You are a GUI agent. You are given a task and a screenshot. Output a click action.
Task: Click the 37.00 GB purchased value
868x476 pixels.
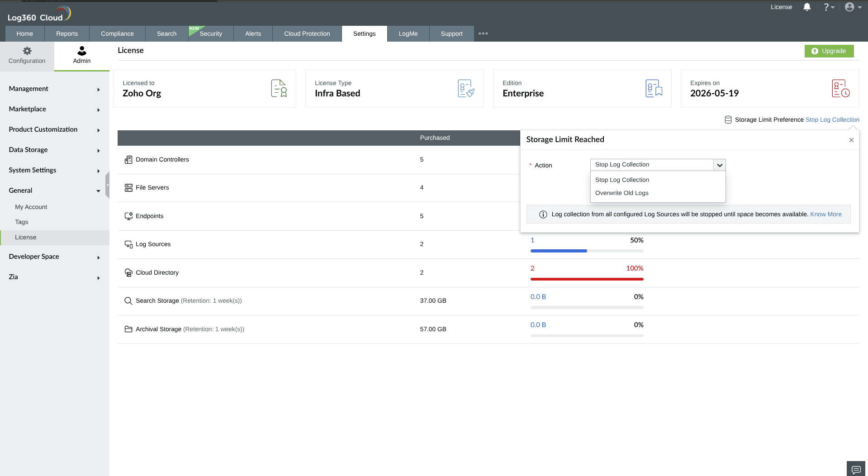[433, 301]
